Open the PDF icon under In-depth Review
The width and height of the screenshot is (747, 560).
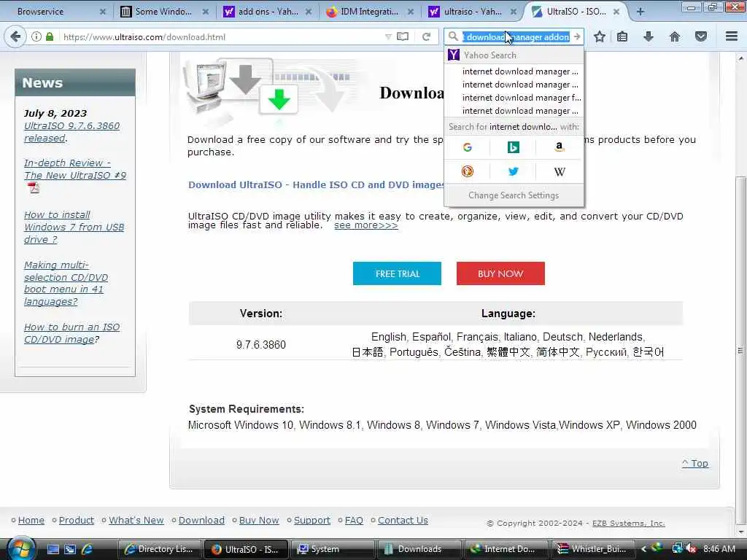[x=34, y=187]
